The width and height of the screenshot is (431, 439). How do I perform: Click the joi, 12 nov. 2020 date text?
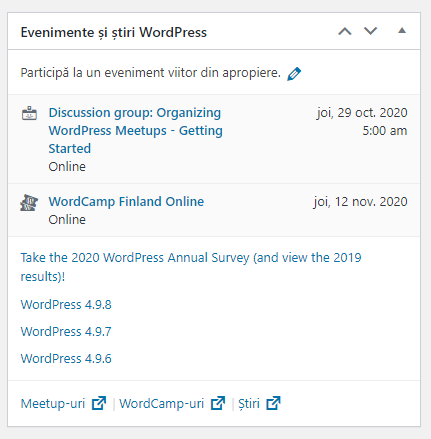tap(360, 202)
